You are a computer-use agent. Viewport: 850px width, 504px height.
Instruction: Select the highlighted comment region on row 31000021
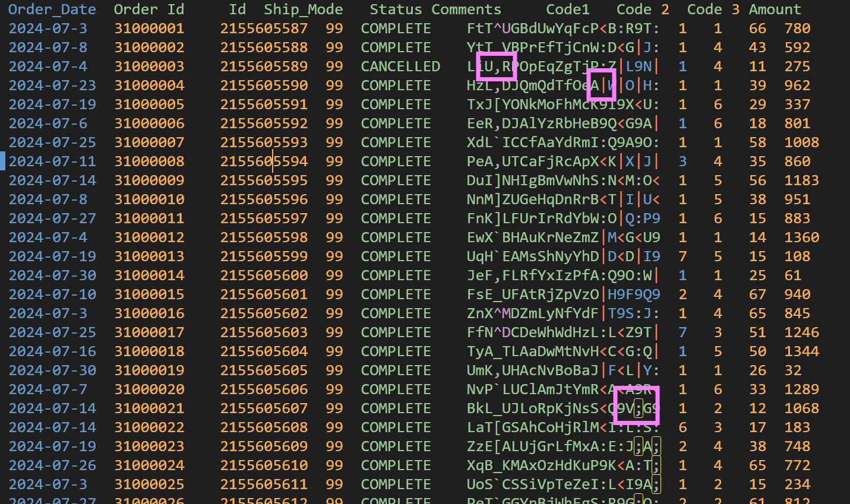tap(636, 405)
